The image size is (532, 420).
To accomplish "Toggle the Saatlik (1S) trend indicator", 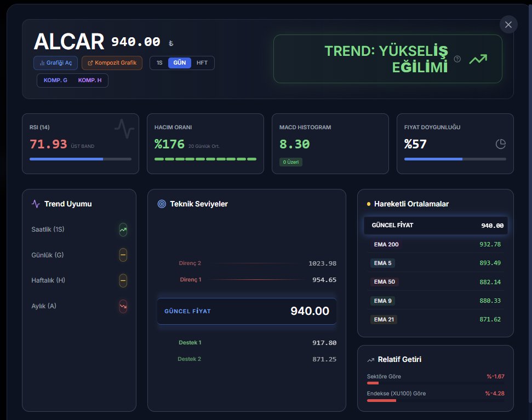I will (123, 229).
